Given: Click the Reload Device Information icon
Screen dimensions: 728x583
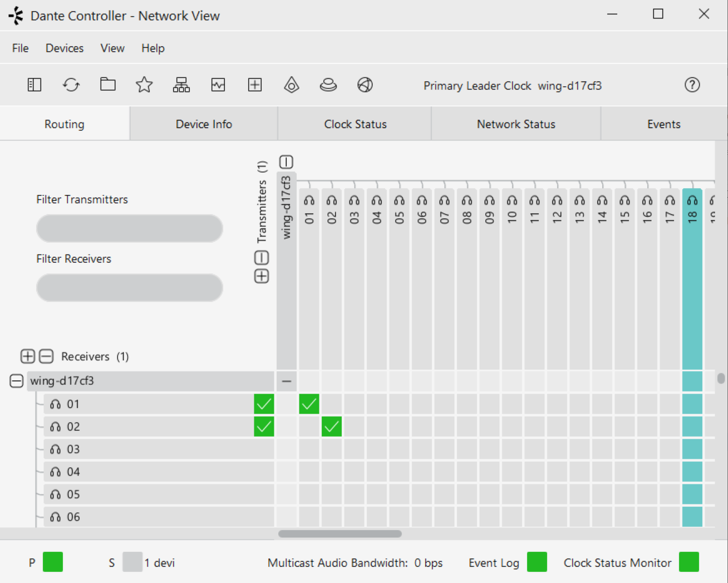Looking at the screenshot, I should tap(71, 85).
